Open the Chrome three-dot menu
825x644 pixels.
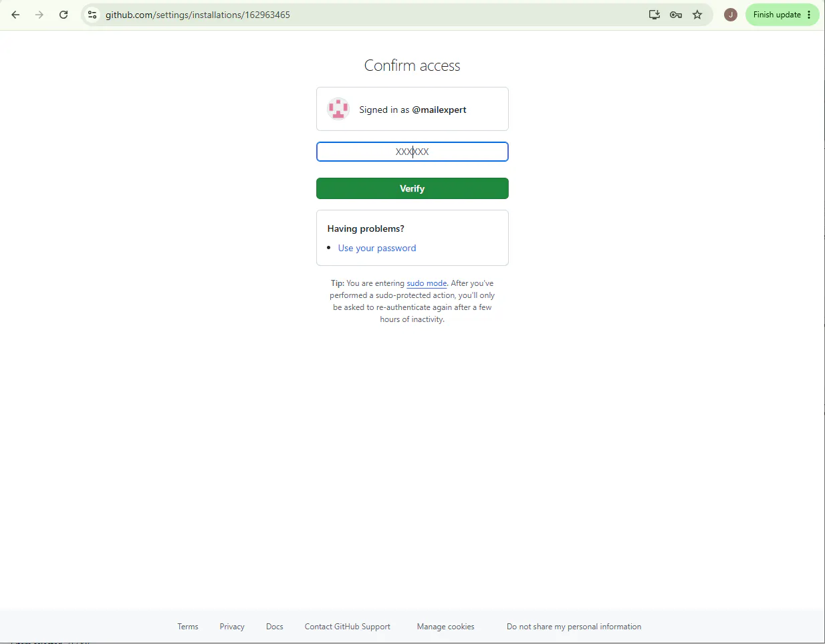(809, 15)
